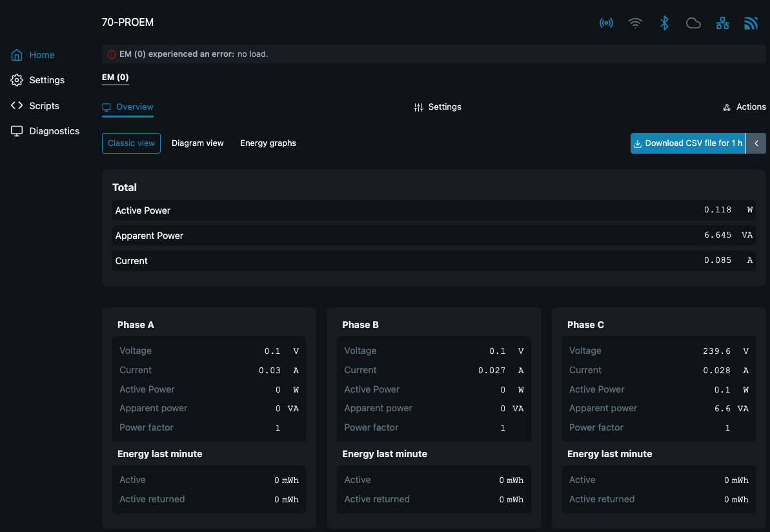Click the cloud connection icon

click(x=693, y=24)
